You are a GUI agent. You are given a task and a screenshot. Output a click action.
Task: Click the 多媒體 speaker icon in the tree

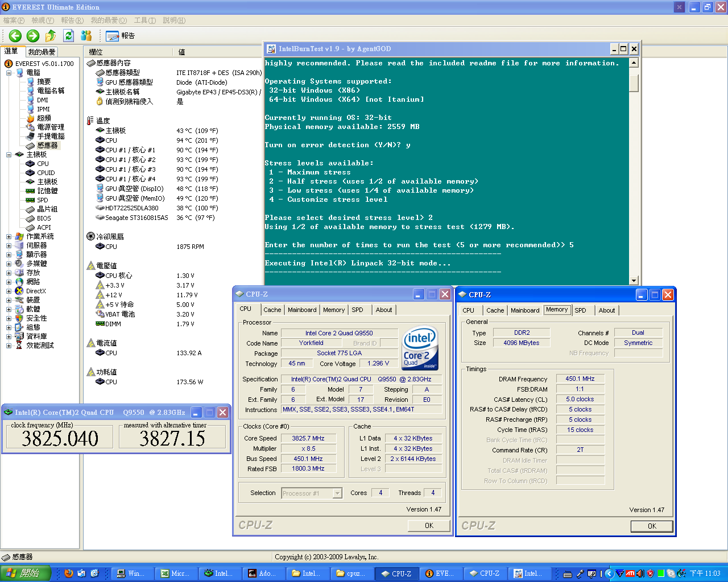pos(19,264)
